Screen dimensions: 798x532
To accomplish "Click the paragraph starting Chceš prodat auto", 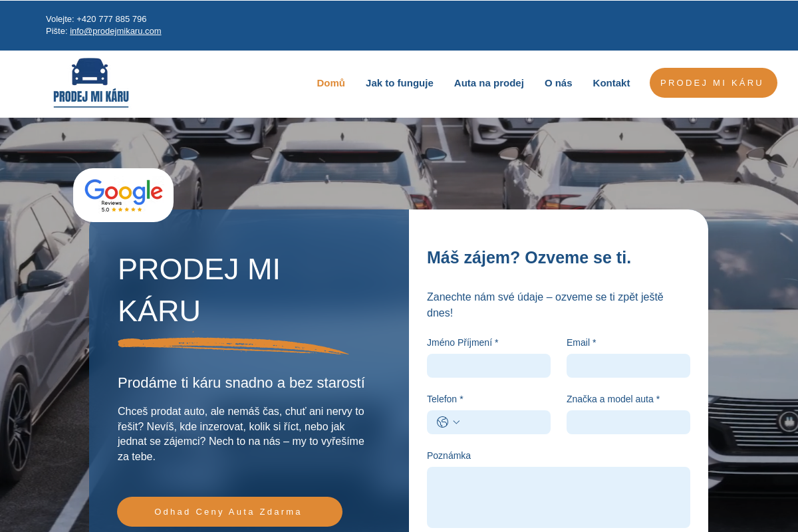I will coord(241,434).
